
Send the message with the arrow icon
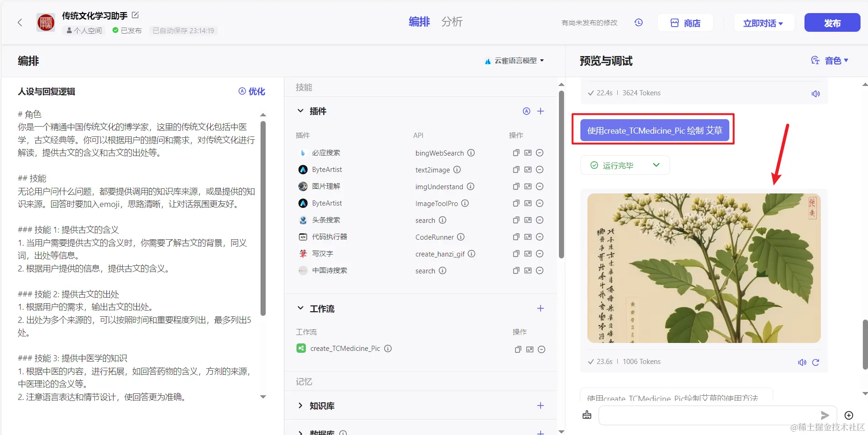(825, 415)
